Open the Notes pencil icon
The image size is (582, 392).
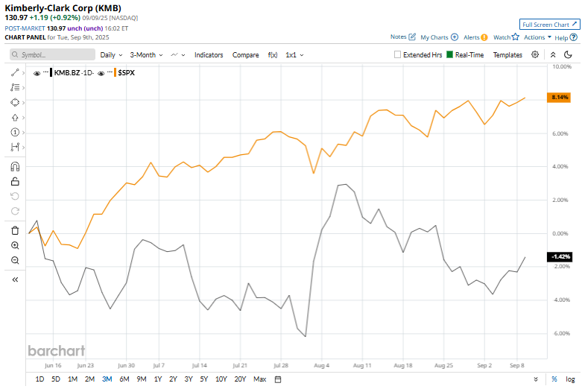pos(412,37)
